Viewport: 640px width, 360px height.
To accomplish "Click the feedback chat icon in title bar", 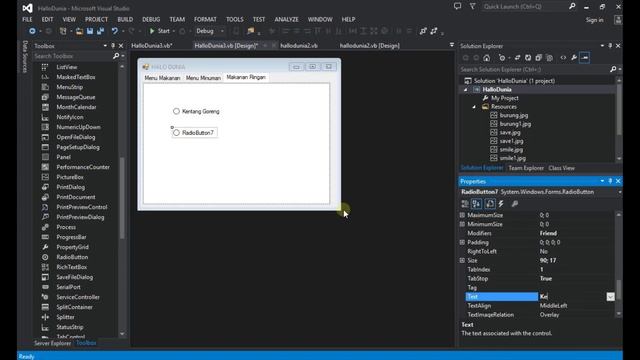I will [x=457, y=7].
